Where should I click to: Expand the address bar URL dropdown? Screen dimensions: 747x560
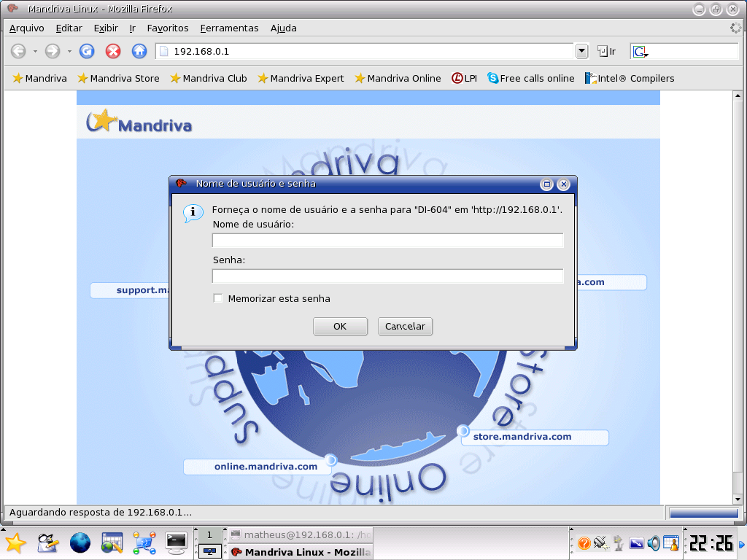581,51
